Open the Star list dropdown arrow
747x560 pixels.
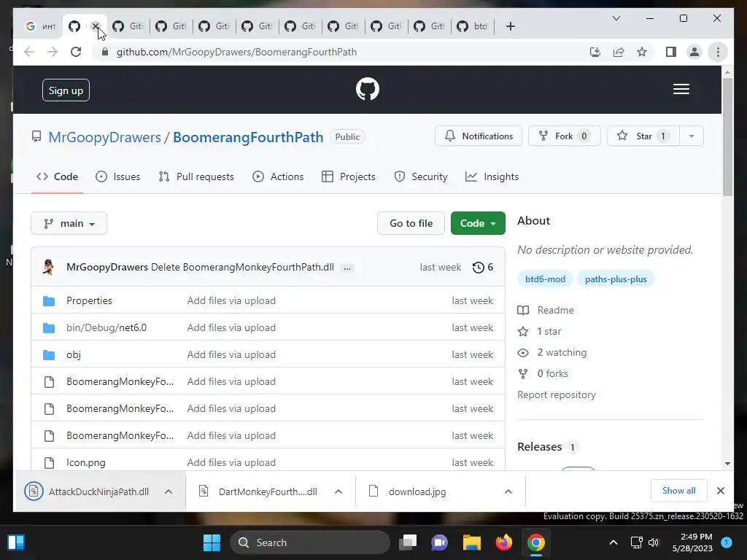[x=691, y=136]
